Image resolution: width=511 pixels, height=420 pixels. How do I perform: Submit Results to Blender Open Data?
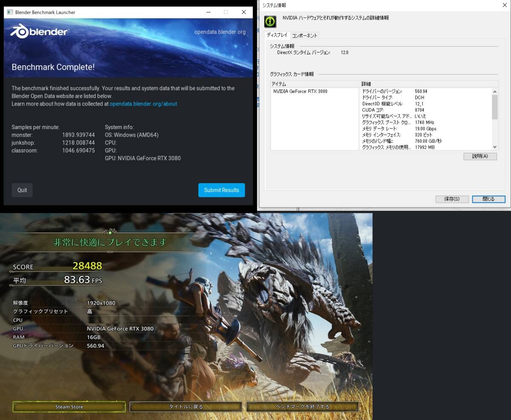(221, 190)
